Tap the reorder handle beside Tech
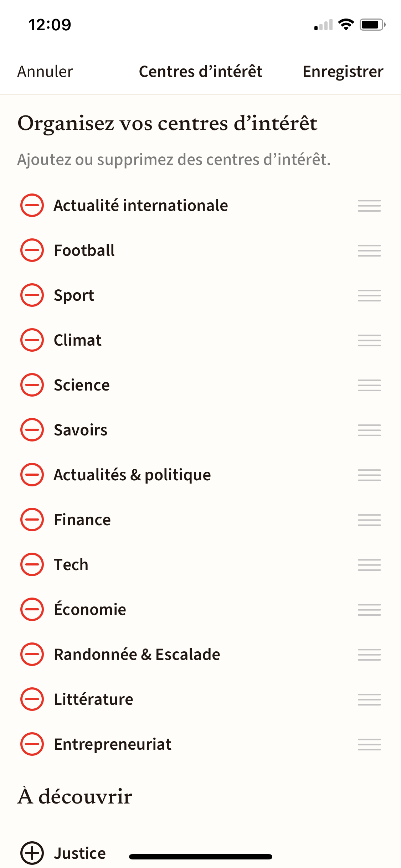The image size is (401, 868). (x=369, y=565)
